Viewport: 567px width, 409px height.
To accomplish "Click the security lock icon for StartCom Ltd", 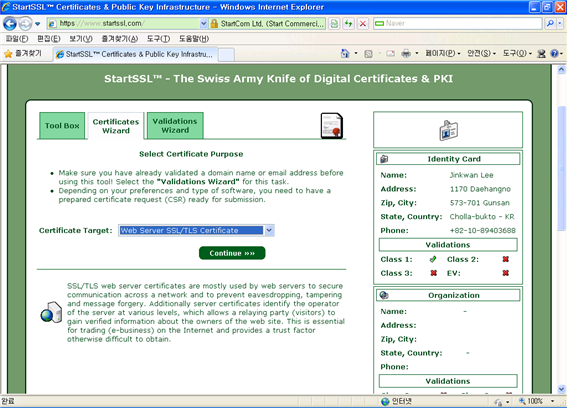I will point(214,24).
